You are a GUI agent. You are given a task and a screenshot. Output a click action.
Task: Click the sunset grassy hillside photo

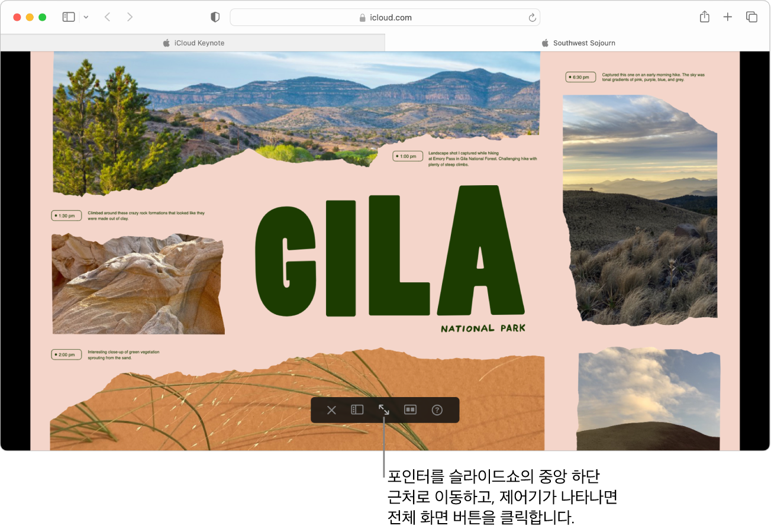coord(640,210)
